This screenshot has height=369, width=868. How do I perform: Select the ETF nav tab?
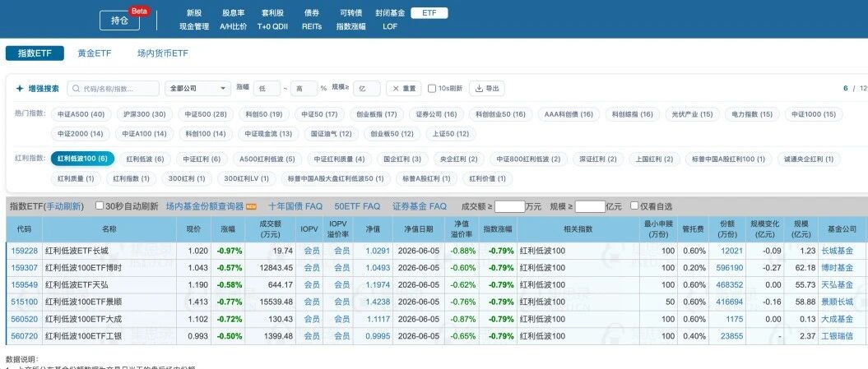(x=429, y=12)
